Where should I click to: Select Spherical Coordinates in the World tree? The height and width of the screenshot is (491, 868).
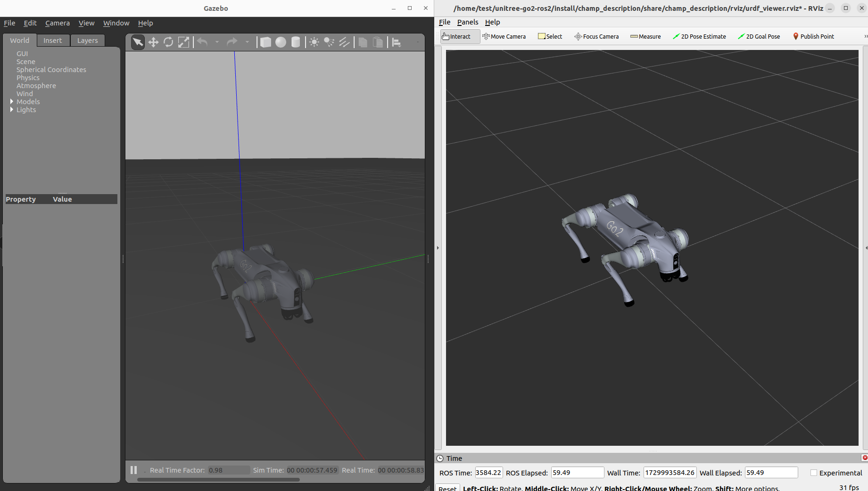pyautogui.click(x=51, y=70)
